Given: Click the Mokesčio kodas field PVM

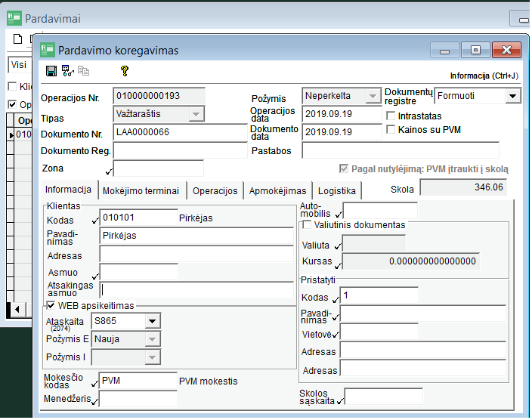Looking at the screenshot, I should [x=138, y=381].
